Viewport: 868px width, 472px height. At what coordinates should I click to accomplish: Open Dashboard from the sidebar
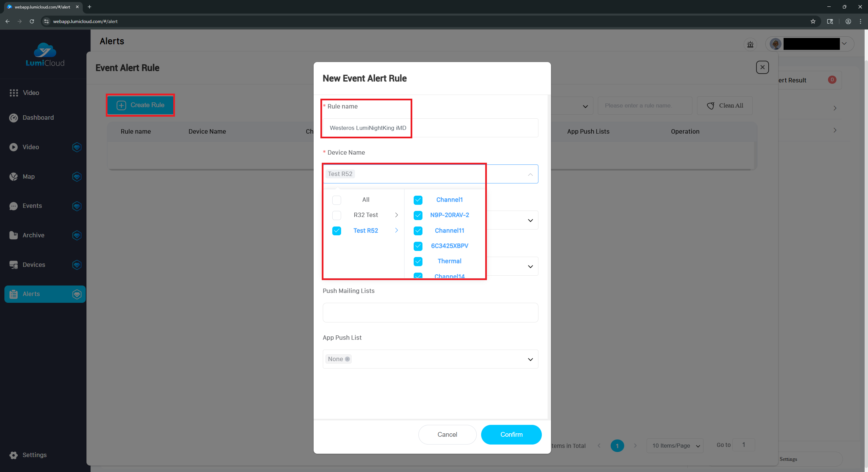point(38,118)
